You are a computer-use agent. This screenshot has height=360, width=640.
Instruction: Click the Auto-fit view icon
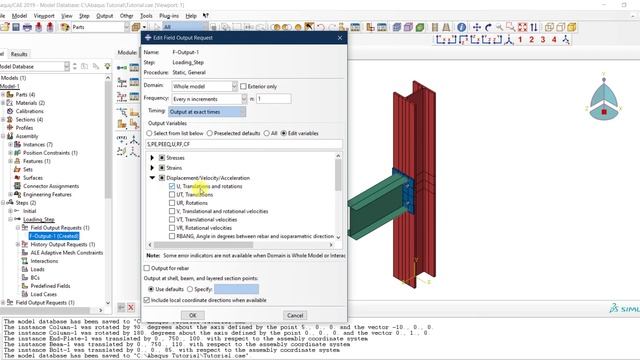tap(522, 27)
